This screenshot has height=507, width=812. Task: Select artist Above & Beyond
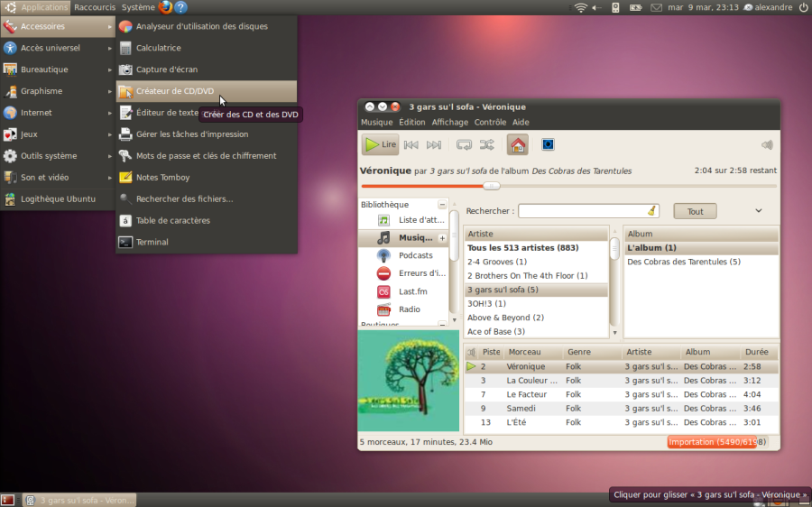(536, 318)
